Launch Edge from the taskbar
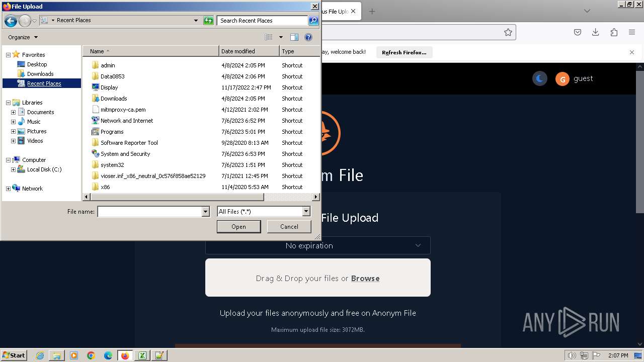The image size is (644, 362). (108, 355)
